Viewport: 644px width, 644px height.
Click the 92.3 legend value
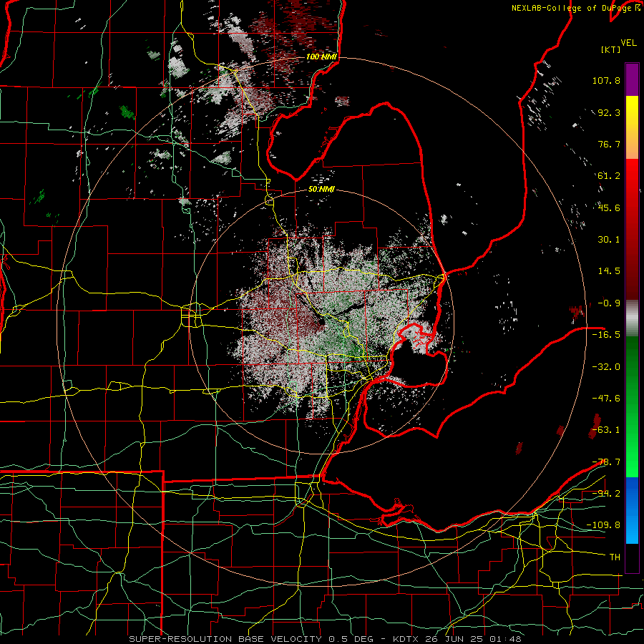click(609, 112)
